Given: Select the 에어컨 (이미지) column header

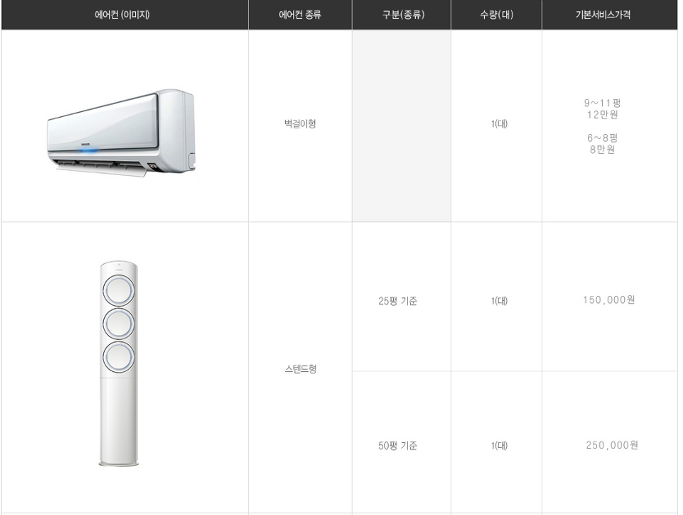Looking at the screenshot, I should [122, 15].
